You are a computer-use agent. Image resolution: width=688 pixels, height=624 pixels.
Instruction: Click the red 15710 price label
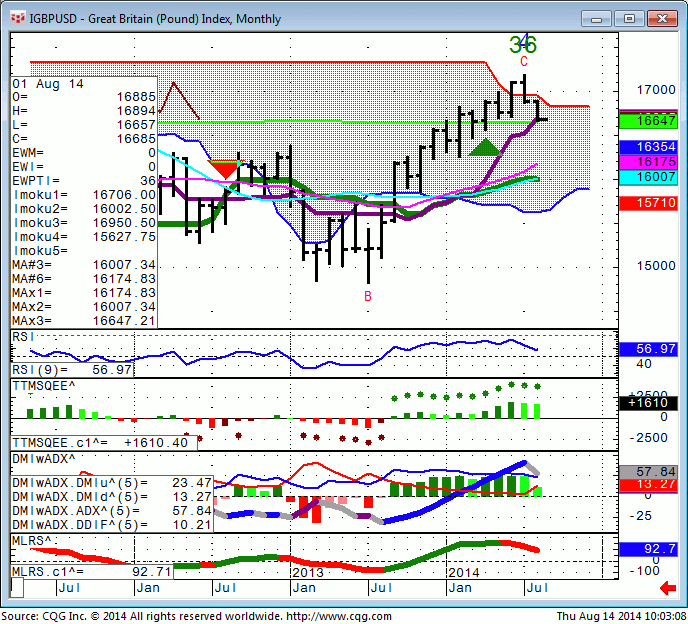[648, 203]
